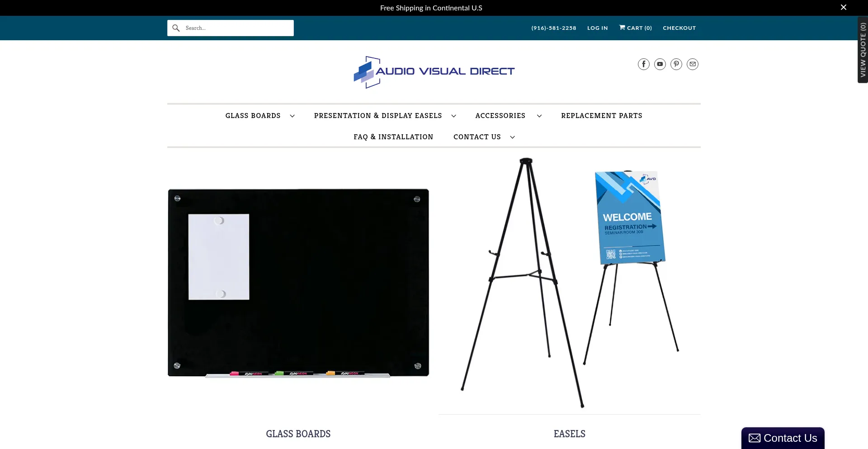Click the easels product image
The height and width of the screenshot is (449, 868).
570,283
